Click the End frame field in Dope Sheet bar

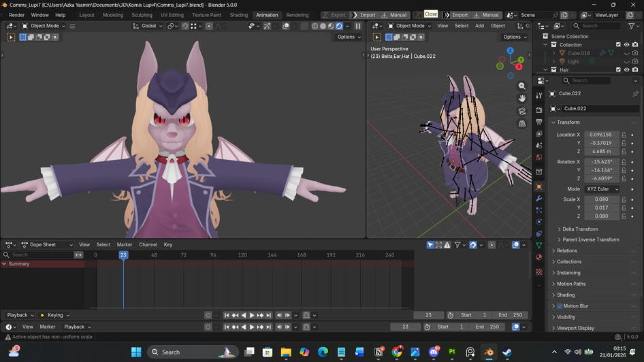coord(511,315)
